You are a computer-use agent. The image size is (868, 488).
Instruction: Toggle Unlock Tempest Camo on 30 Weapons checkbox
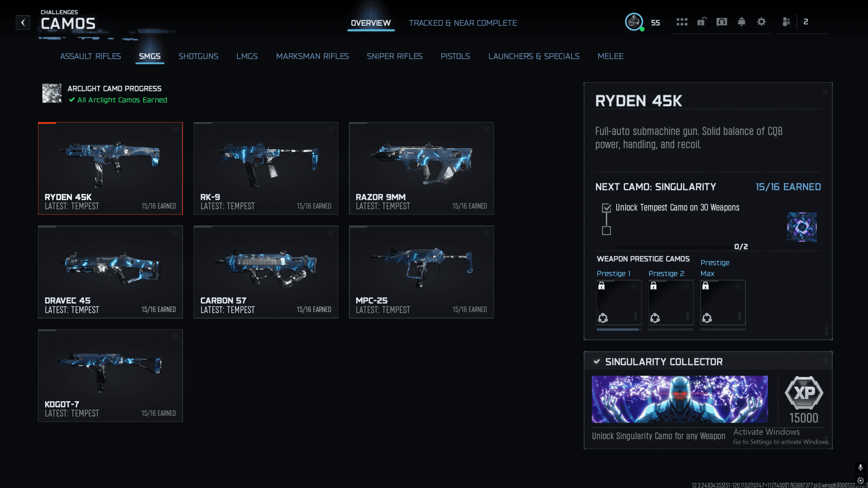pos(606,208)
